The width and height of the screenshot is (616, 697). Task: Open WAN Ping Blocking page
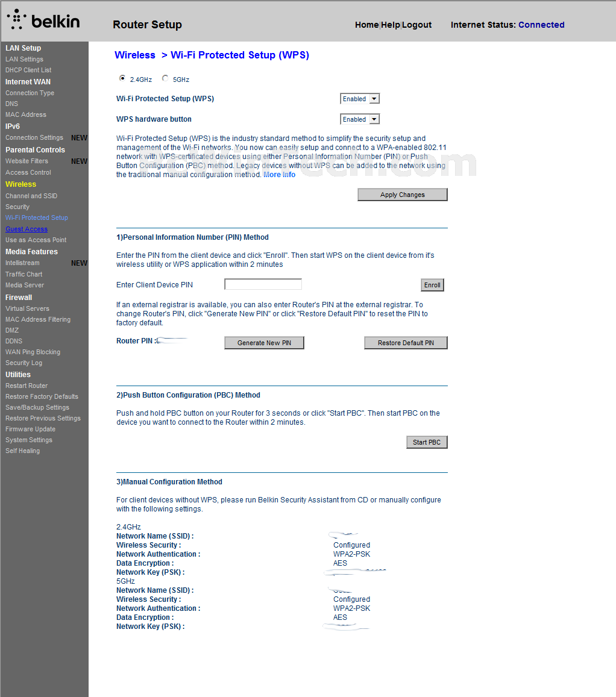click(33, 352)
